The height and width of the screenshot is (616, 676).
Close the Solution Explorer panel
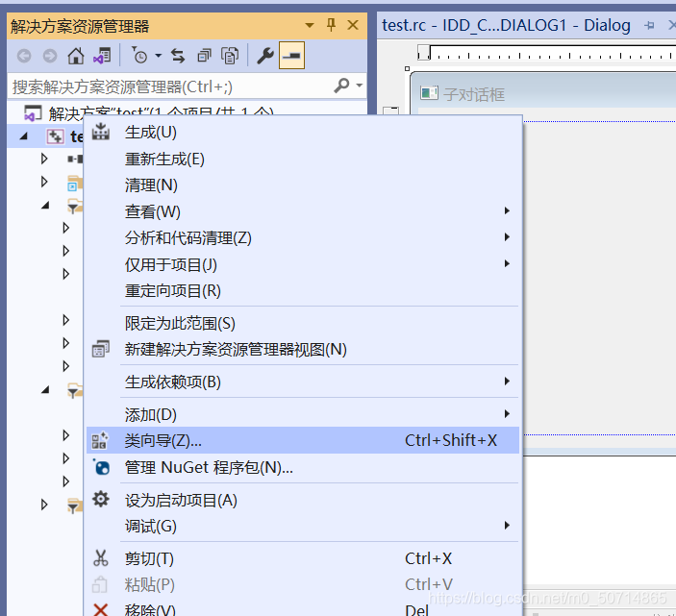[x=353, y=25]
